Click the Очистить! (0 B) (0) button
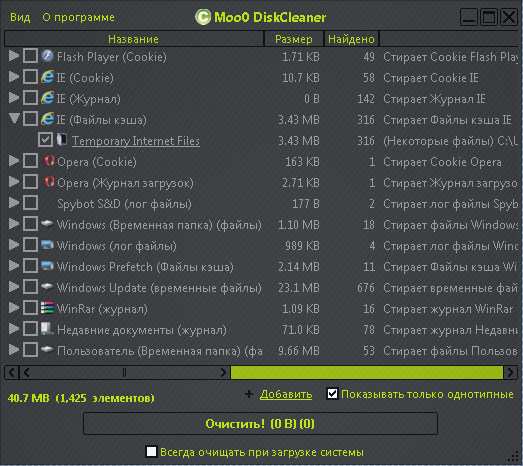523x466 pixels. tap(260, 424)
